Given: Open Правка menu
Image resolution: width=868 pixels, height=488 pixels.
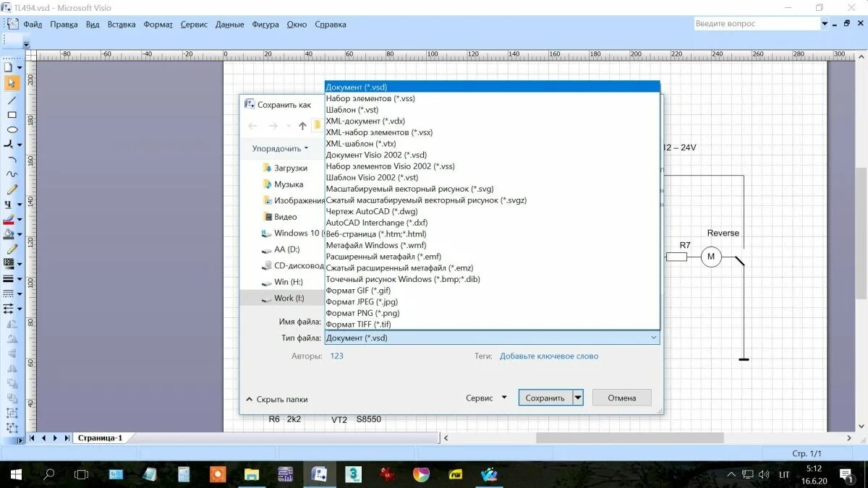Looking at the screenshot, I should [x=64, y=24].
